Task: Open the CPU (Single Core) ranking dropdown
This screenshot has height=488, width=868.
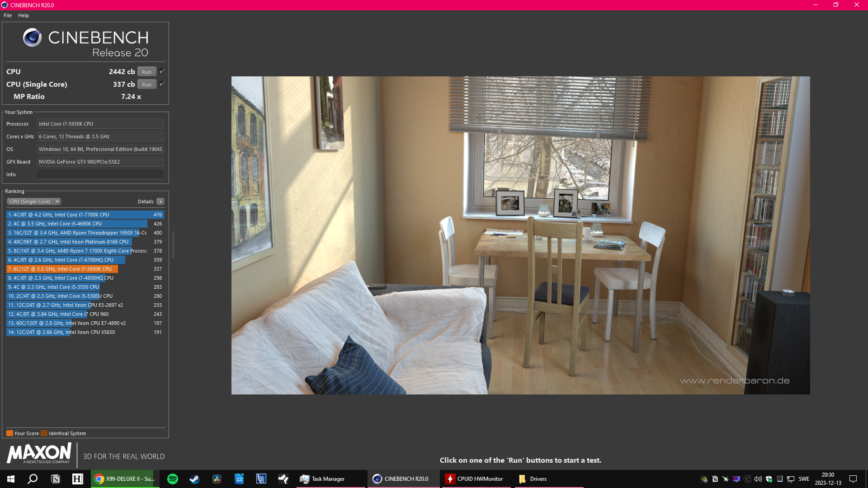Action: click(34, 202)
